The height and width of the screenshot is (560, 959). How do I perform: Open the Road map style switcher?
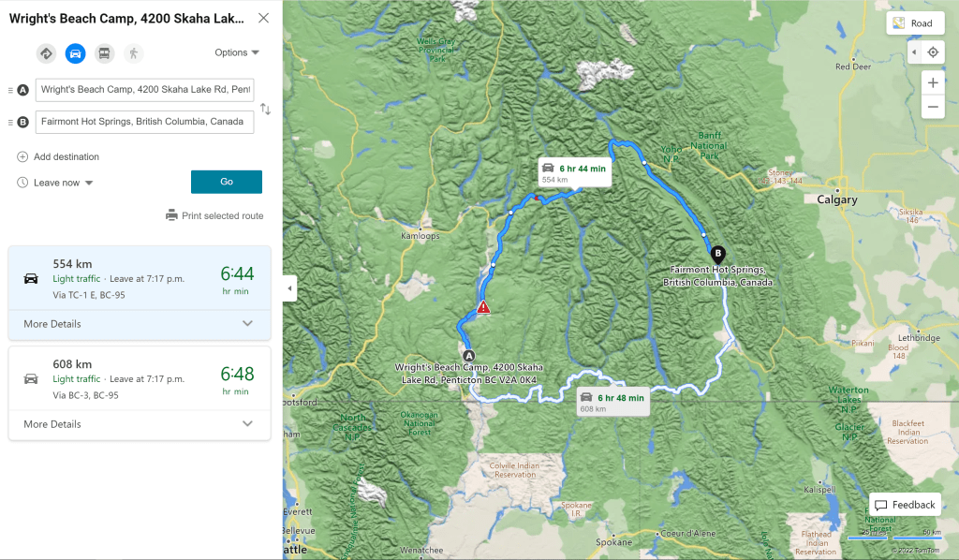(915, 23)
